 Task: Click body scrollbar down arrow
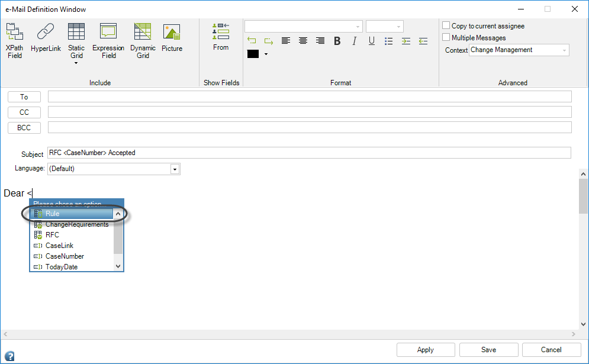click(x=583, y=324)
